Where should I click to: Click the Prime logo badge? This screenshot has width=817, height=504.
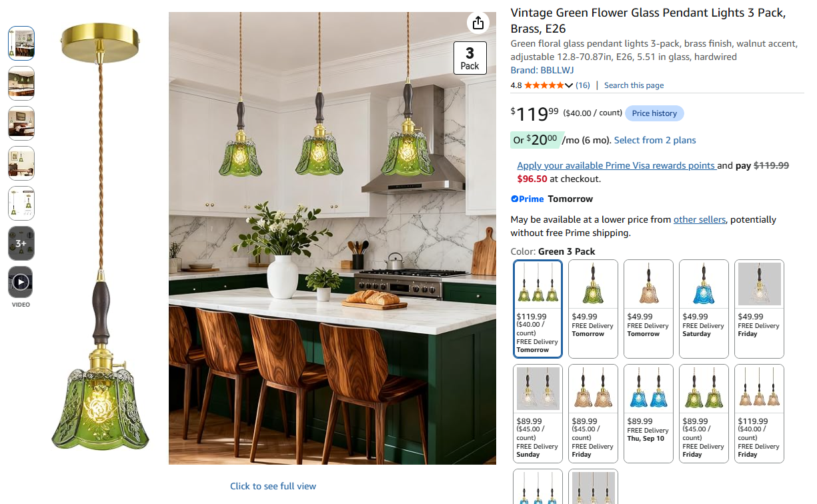coord(527,199)
